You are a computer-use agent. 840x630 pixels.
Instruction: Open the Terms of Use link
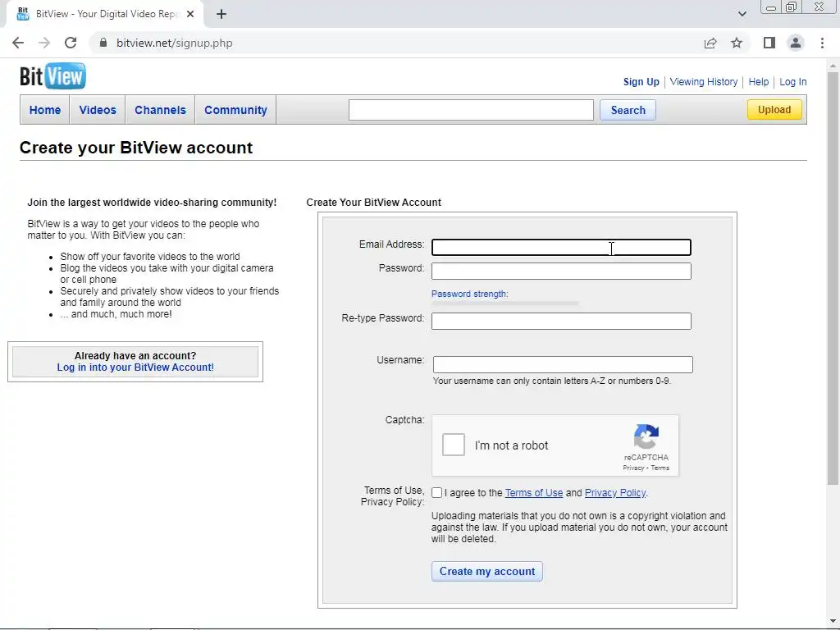click(533, 493)
